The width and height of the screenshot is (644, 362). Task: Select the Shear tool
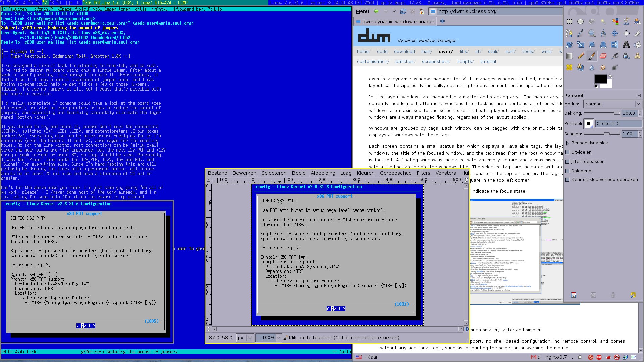[592, 45]
